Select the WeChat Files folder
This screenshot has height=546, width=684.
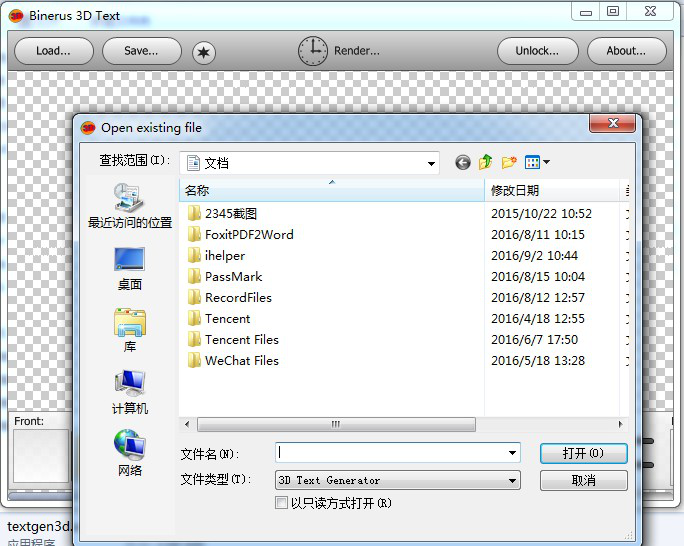[x=233, y=360]
